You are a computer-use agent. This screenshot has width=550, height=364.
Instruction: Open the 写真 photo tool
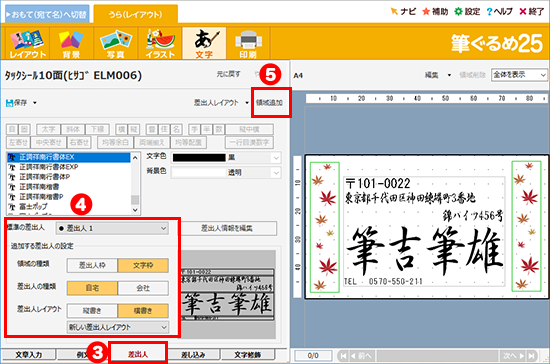(x=115, y=43)
